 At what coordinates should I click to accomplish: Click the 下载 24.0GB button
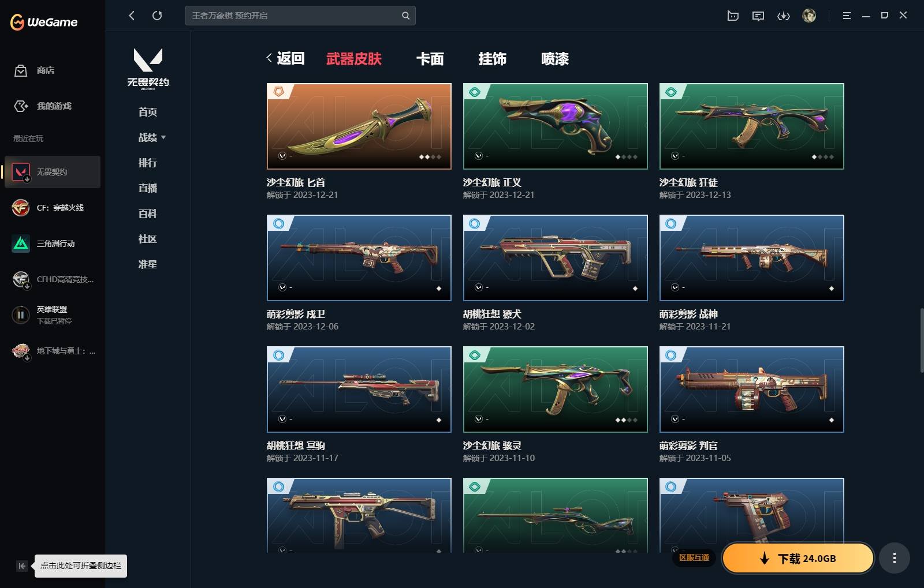[x=798, y=558]
